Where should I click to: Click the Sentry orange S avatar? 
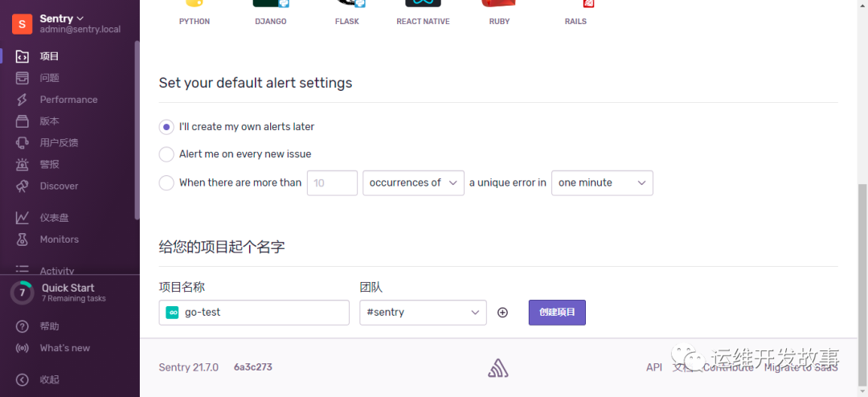click(x=23, y=24)
